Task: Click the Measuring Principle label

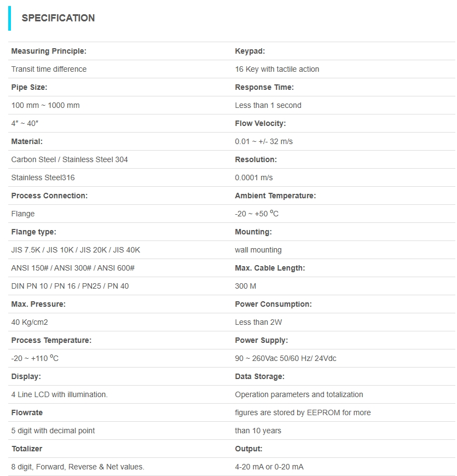Action: (x=49, y=51)
